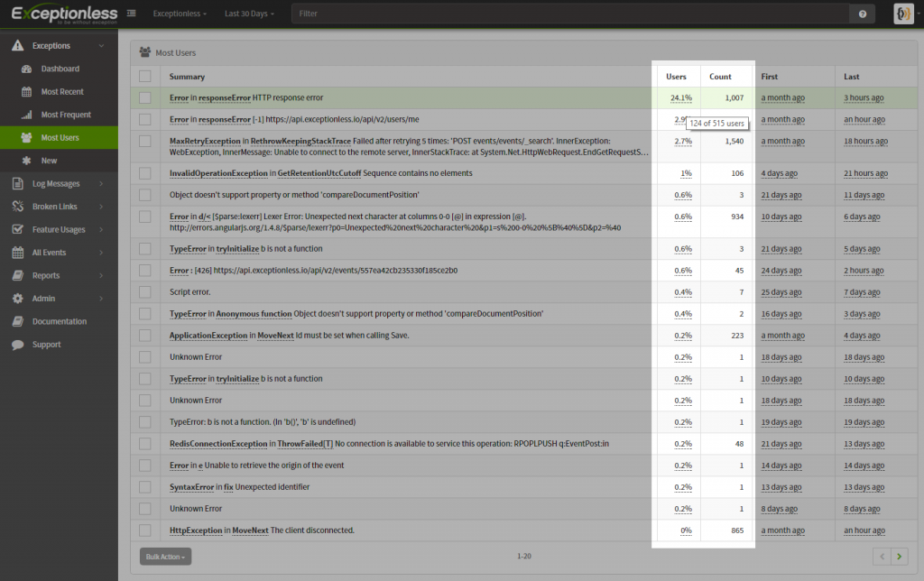Check the responseError HTTP response error row
The width and height of the screenshot is (924, 581).
pyautogui.click(x=145, y=97)
